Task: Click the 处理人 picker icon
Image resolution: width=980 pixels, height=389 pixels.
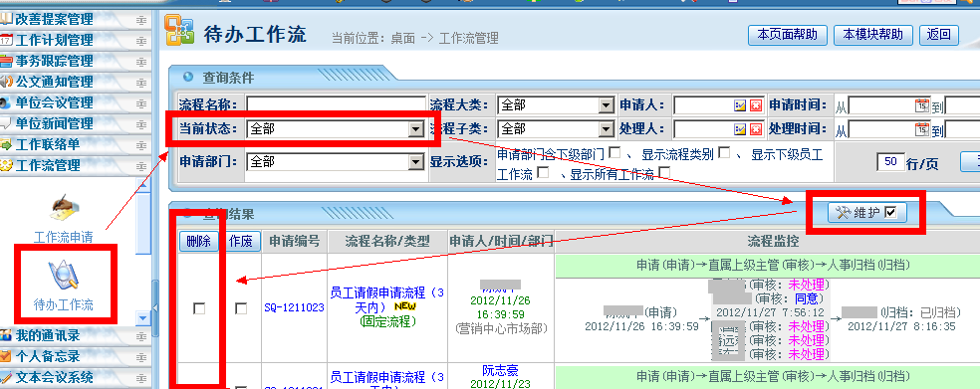Action: (740, 130)
